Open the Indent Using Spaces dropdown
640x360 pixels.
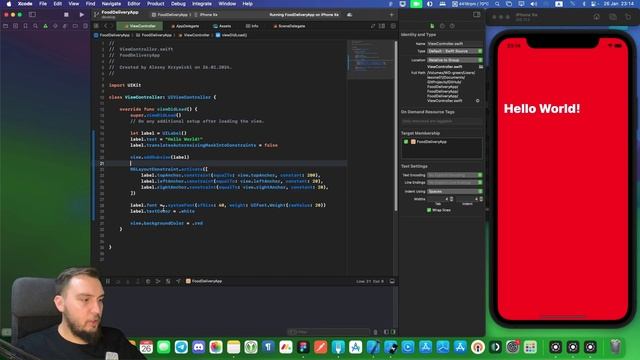(455, 191)
